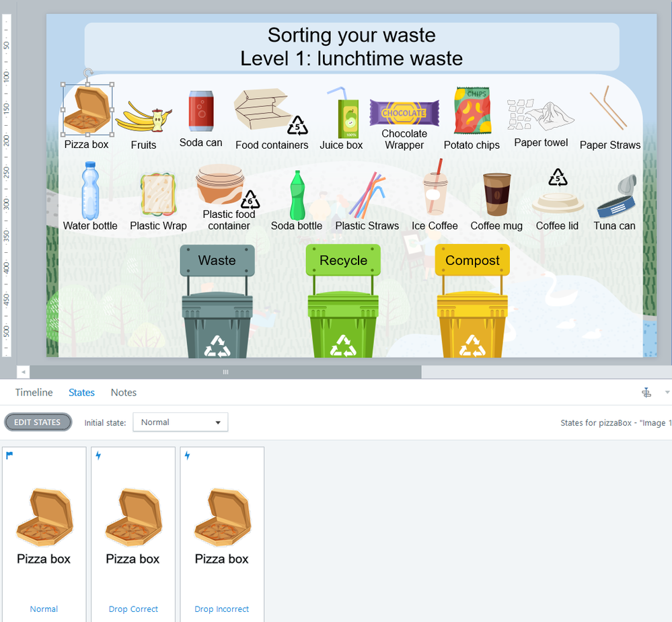672x622 pixels.
Task: Select the yellow Compost bin
Action: pos(472,301)
